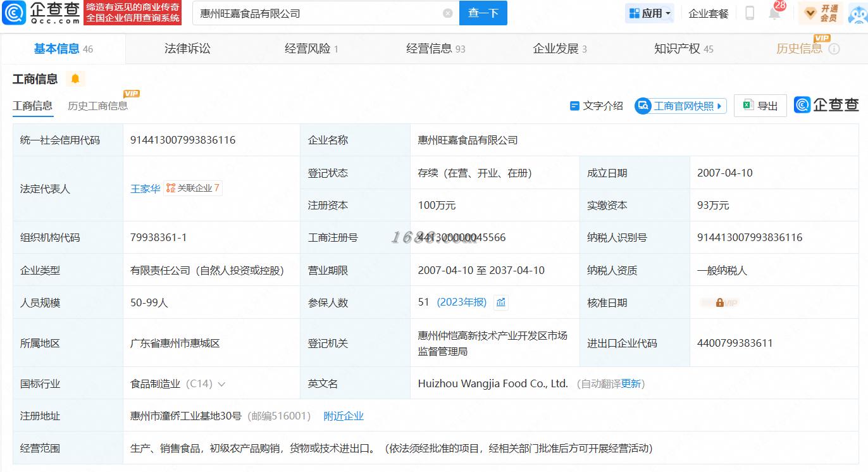Click the 查一下 search button
The width and height of the screenshot is (868, 472).
(483, 13)
